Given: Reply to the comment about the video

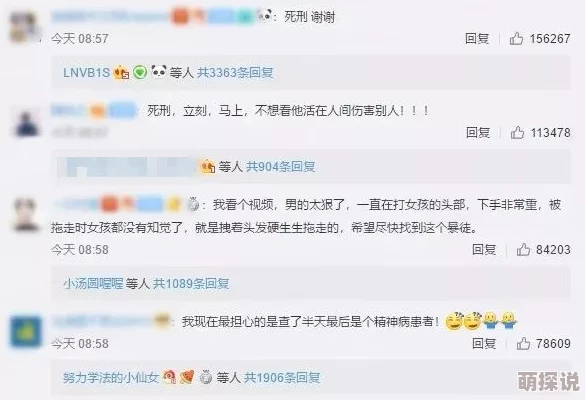Looking at the screenshot, I should tap(484, 249).
